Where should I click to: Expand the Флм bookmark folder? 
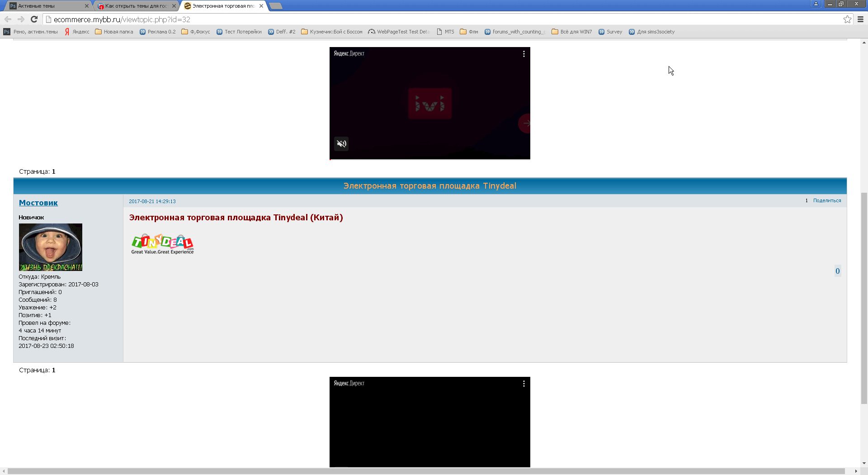[469, 32]
